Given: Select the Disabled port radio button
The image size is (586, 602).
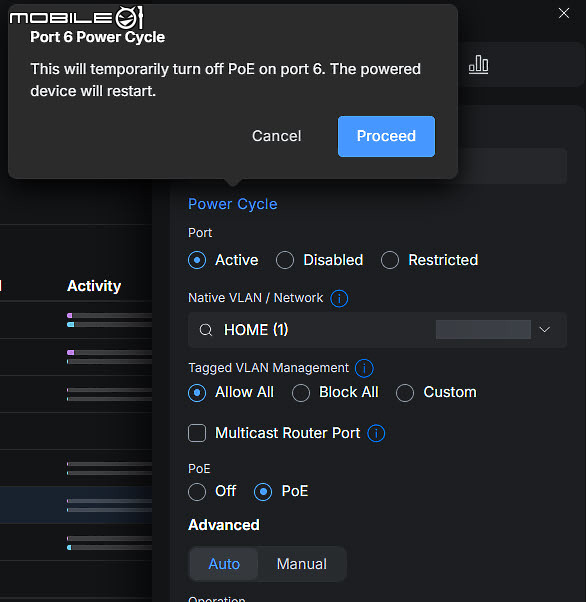Looking at the screenshot, I should coord(285,260).
